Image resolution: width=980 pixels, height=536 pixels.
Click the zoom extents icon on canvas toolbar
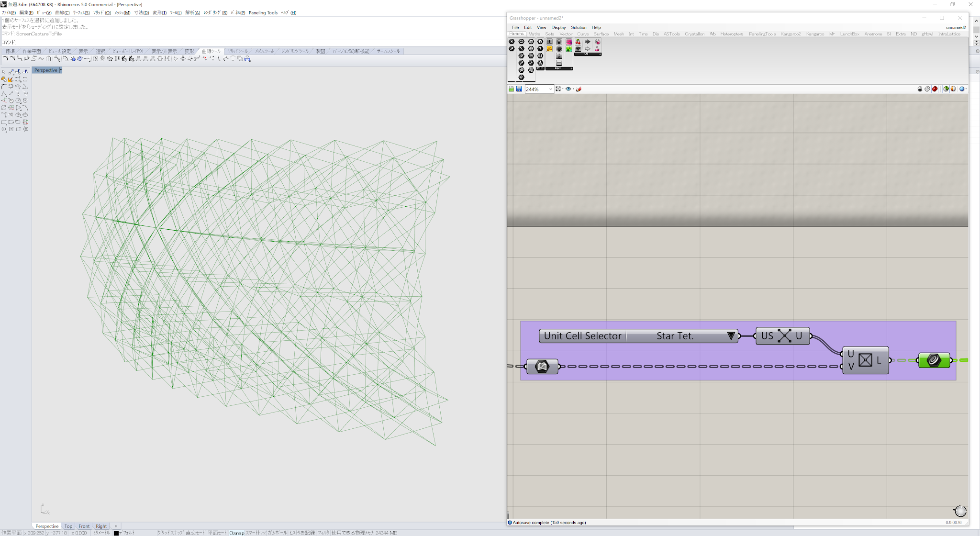coord(558,89)
